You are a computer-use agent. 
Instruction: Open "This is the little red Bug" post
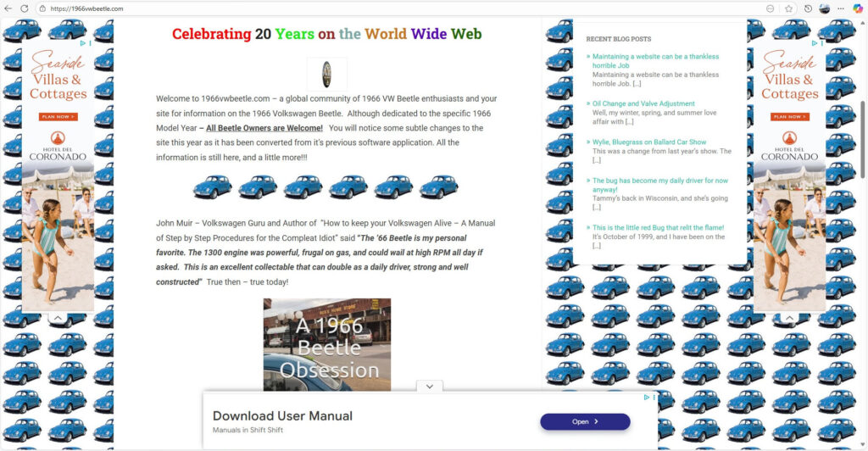tap(658, 227)
